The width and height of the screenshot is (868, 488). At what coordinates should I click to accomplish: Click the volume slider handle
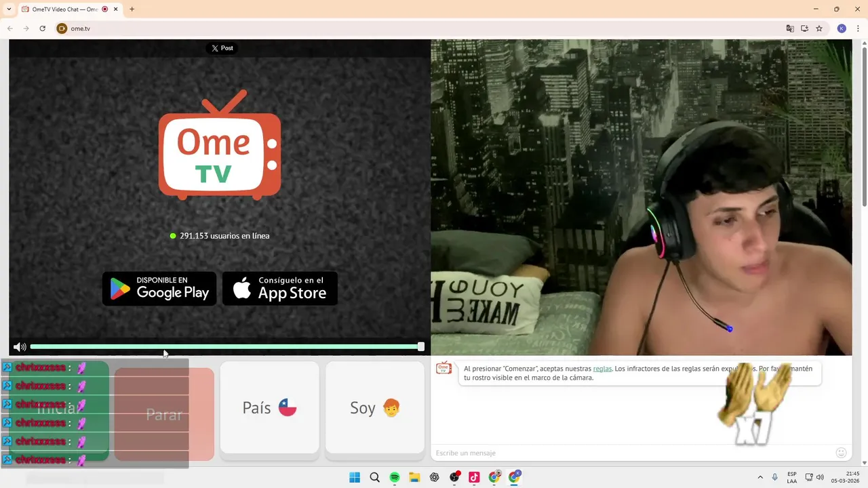coord(421,347)
